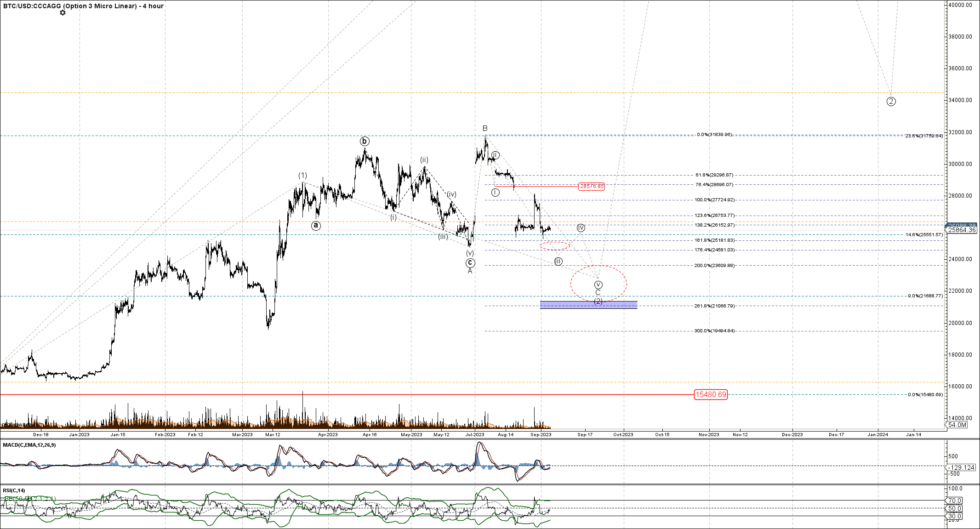This screenshot has height=529, width=980.
Task: Click the Oct-2023 date axis label
Action: [623, 434]
